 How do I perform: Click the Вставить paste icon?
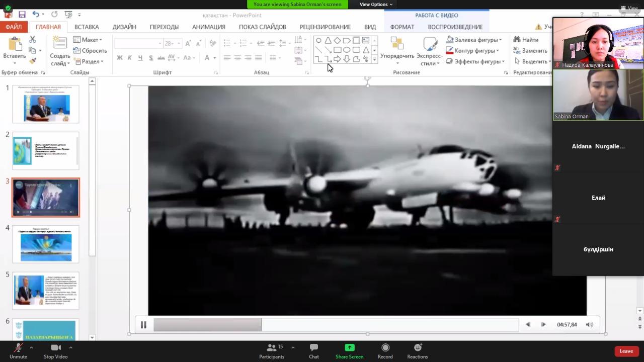pos(14,45)
